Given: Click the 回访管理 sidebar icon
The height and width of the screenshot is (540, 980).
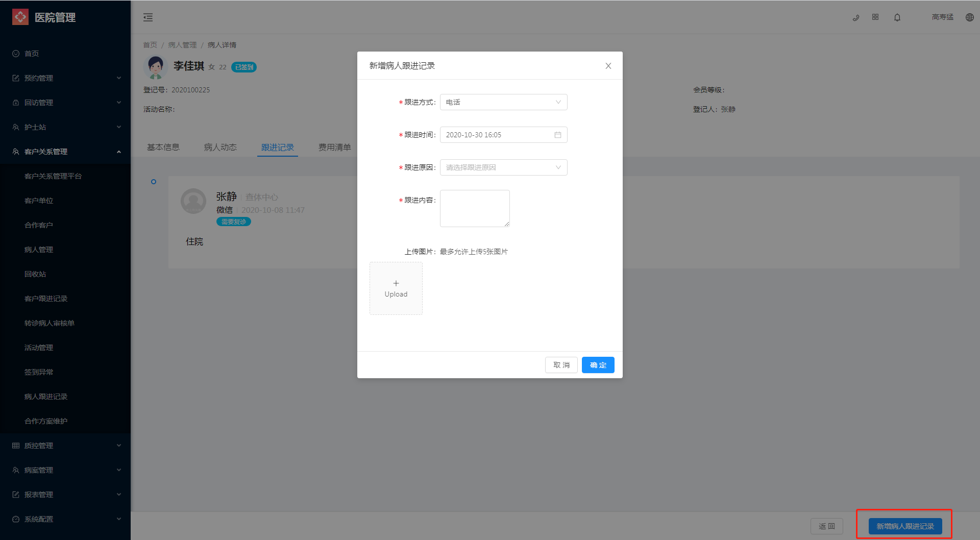Looking at the screenshot, I should click(x=16, y=103).
